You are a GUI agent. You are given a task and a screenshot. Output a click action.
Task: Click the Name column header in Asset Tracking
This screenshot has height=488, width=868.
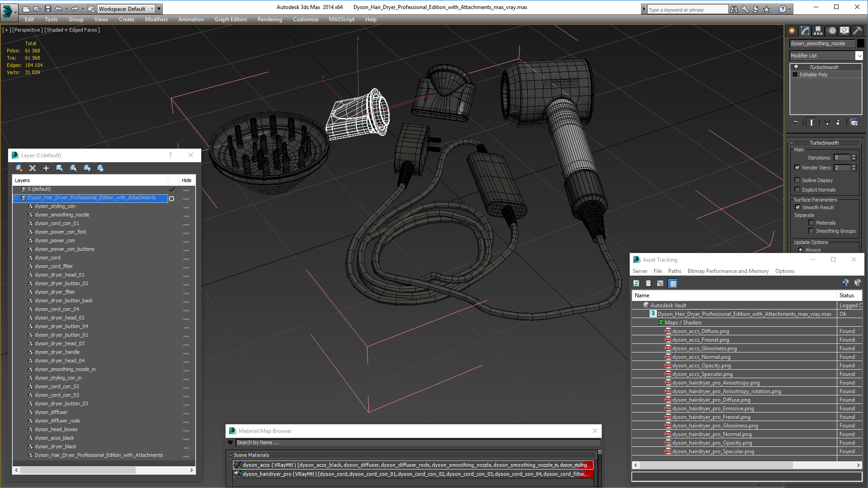pyautogui.click(x=734, y=296)
